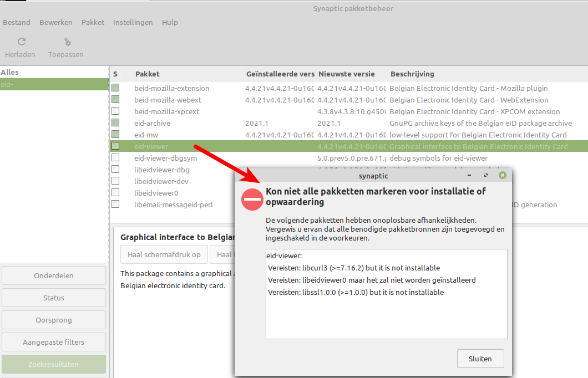588x378 pixels.
Task: Toggle status checkbox for beid-mozilla-webext
Action: [x=115, y=99]
